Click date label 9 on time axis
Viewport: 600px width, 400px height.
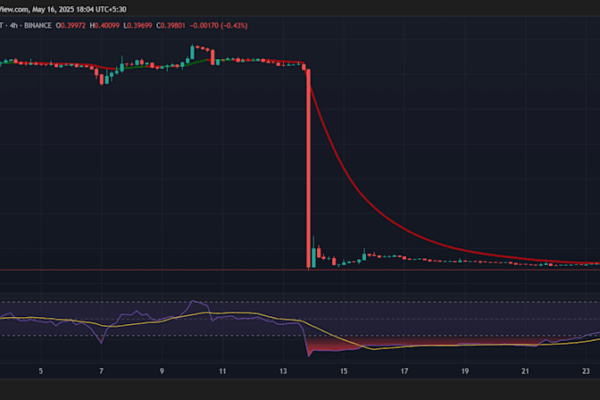pyautogui.click(x=162, y=371)
